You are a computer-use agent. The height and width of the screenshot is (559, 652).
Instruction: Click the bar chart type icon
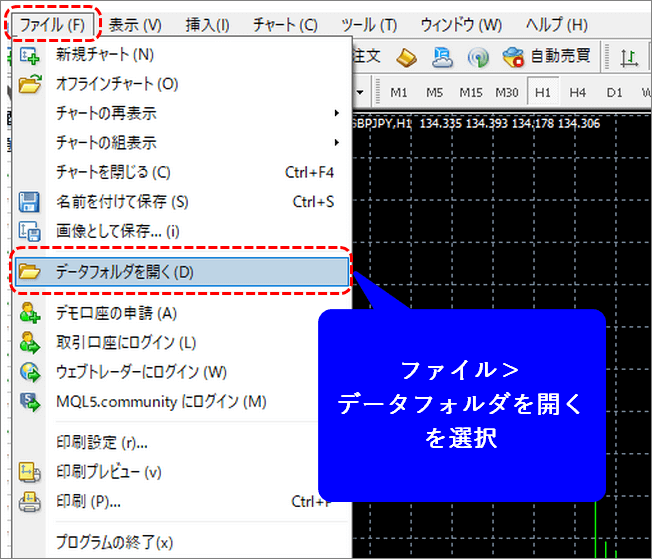(629, 57)
